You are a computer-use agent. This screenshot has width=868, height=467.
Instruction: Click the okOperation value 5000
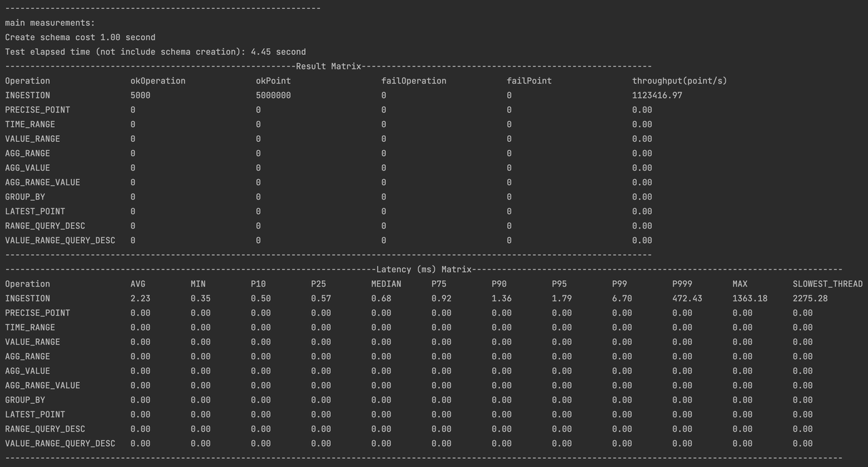click(x=140, y=96)
